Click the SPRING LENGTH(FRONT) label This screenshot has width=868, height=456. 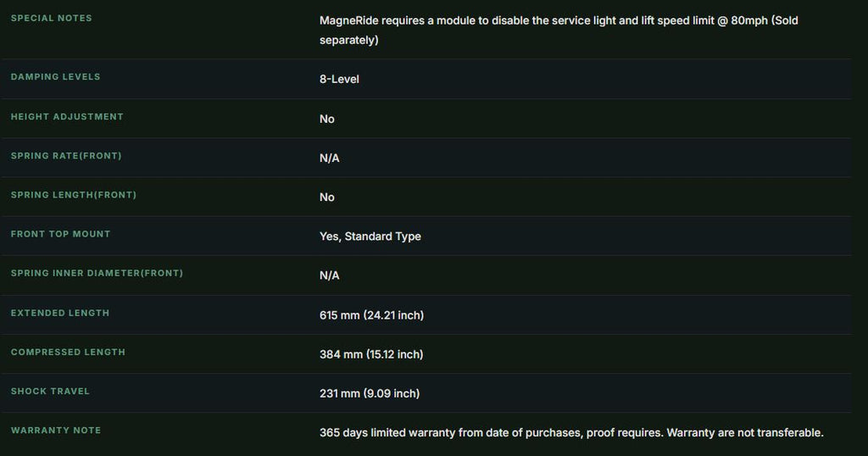click(x=74, y=195)
